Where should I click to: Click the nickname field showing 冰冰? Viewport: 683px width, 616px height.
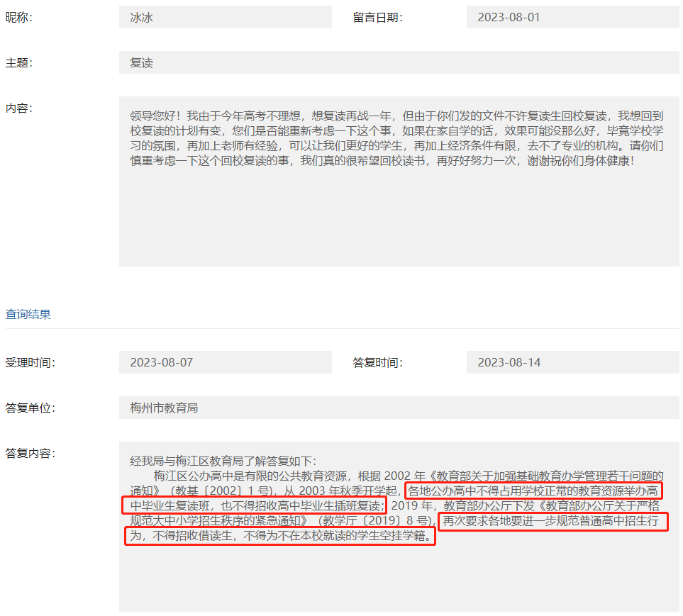(226, 17)
